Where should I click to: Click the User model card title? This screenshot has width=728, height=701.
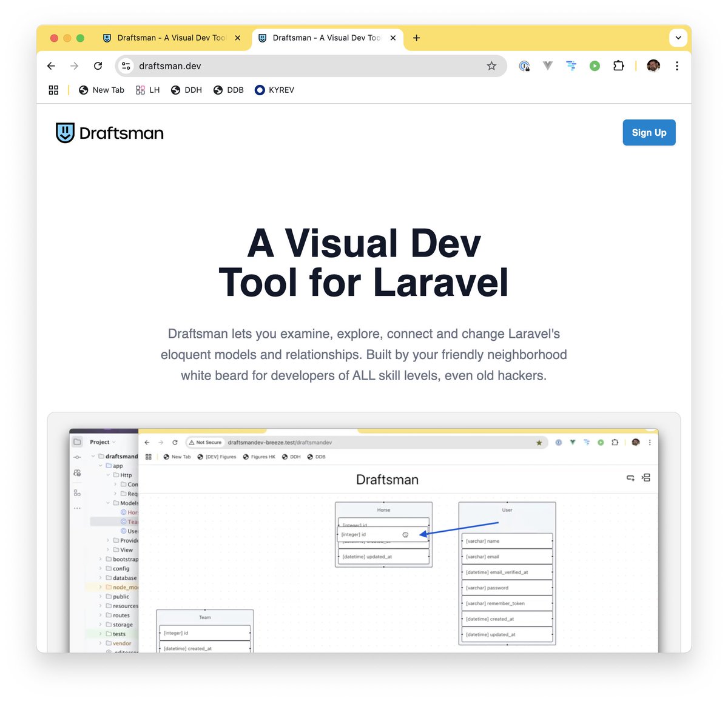click(x=507, y=510)
